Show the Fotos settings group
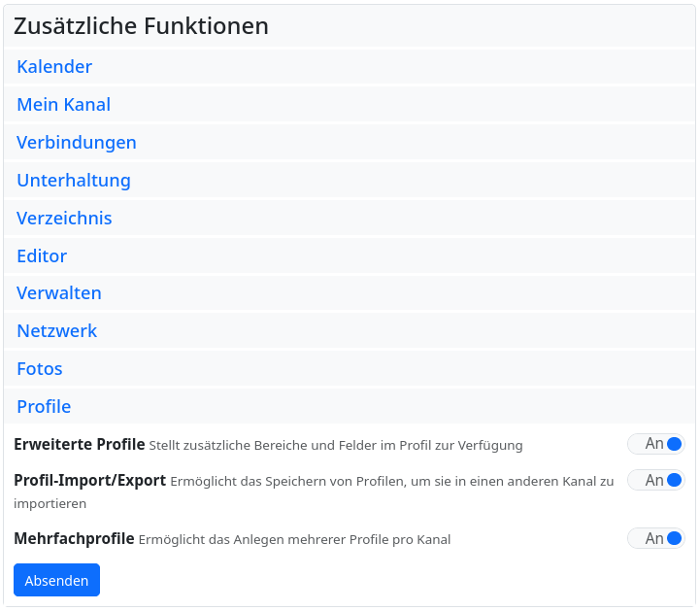Viewport: 700px width, 611px height. [40, 369]
